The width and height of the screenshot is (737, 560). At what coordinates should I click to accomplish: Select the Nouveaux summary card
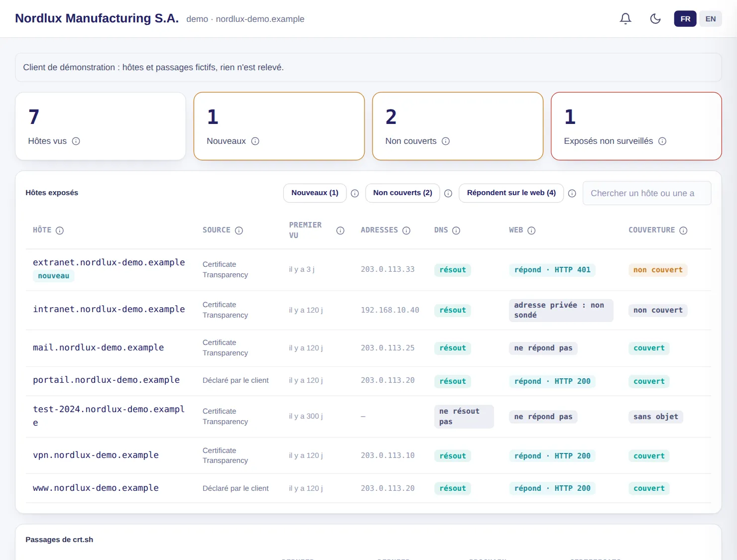click(279, 126)
